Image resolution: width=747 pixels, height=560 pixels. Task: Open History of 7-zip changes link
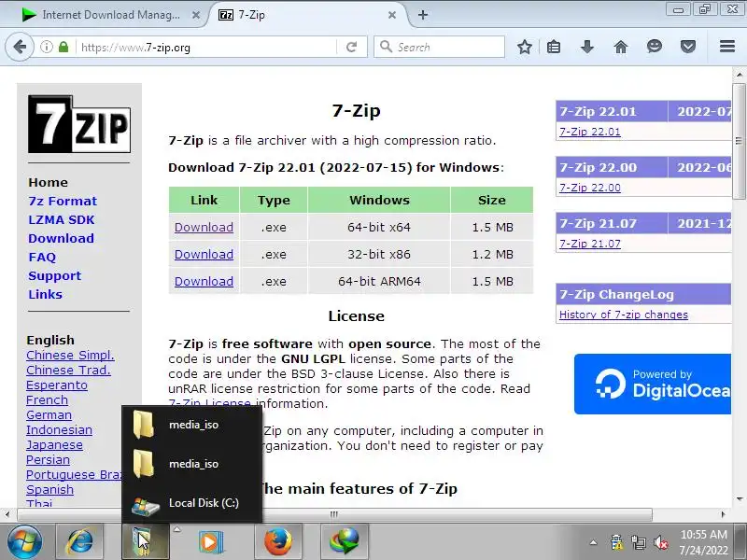(624, 315)
